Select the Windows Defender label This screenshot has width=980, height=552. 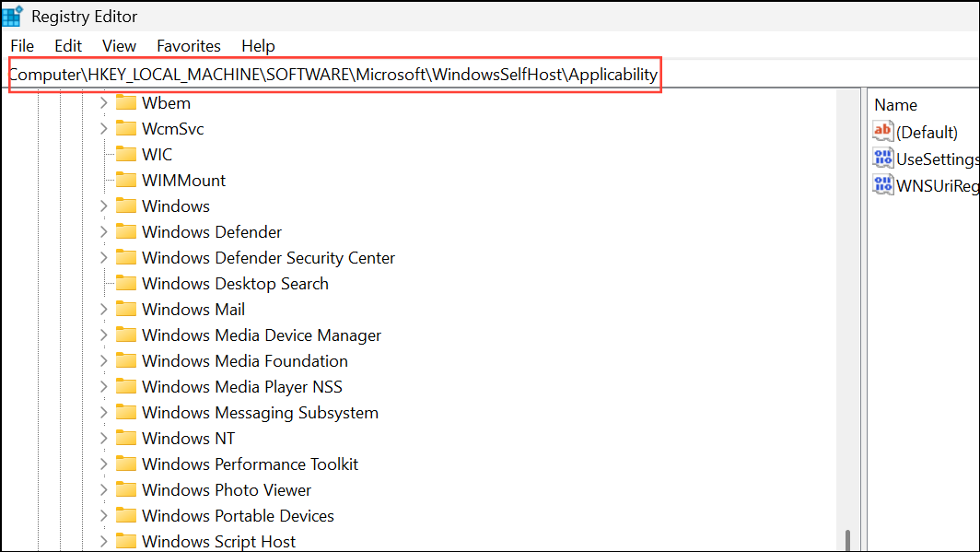pos(212,232)
